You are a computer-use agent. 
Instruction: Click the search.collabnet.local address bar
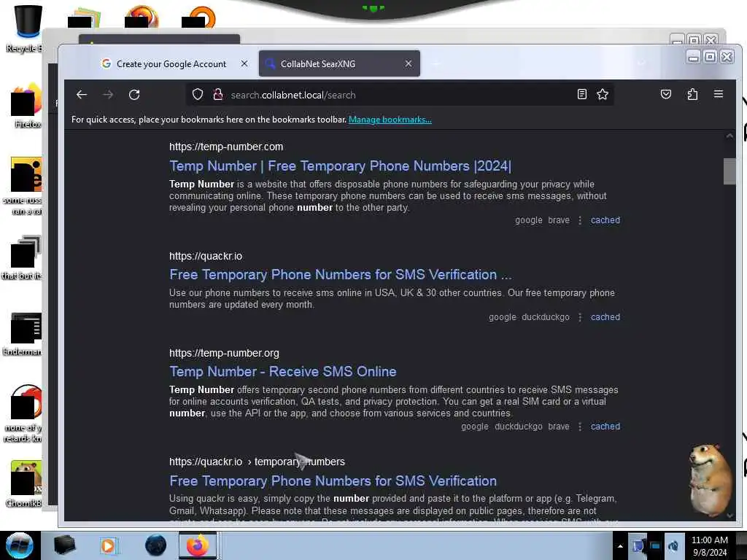point(399,95)
